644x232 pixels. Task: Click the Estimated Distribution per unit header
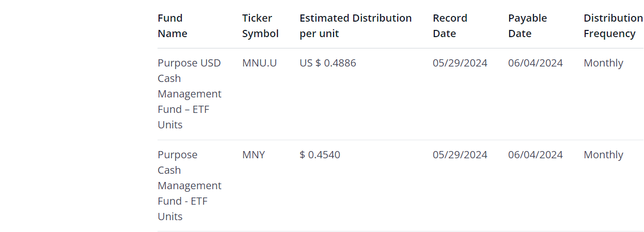(x=355, y=26)
